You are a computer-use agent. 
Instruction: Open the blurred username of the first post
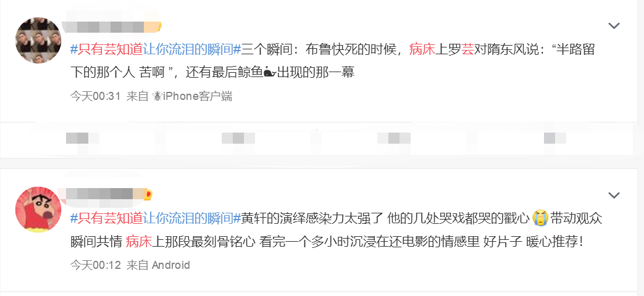coord(107,27)
